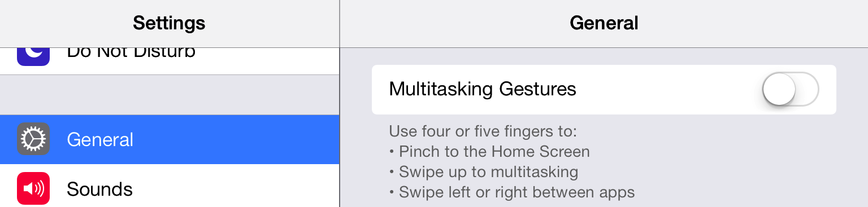Tap the red Sounds speaker icon
The image size is (868, 207).
33,188
